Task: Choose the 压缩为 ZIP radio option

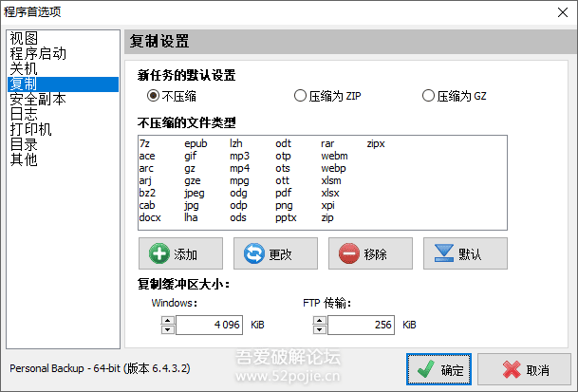Action: point(300,96)
